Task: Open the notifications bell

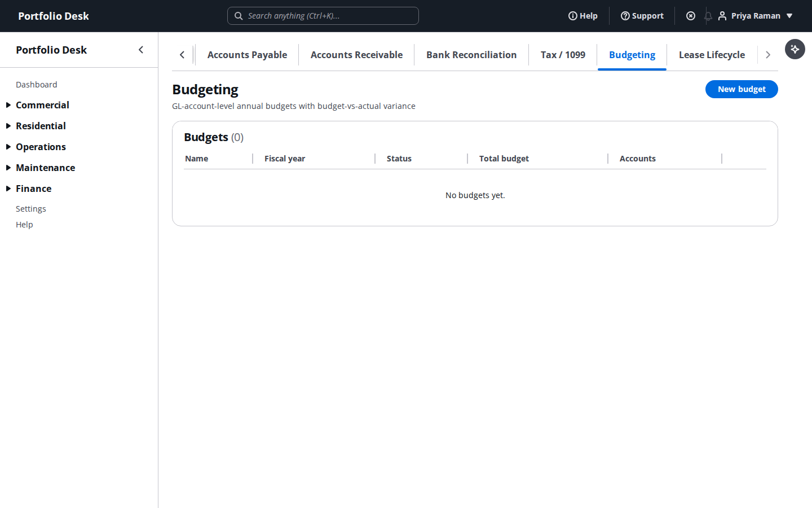Action: click(x=708, y=16)
